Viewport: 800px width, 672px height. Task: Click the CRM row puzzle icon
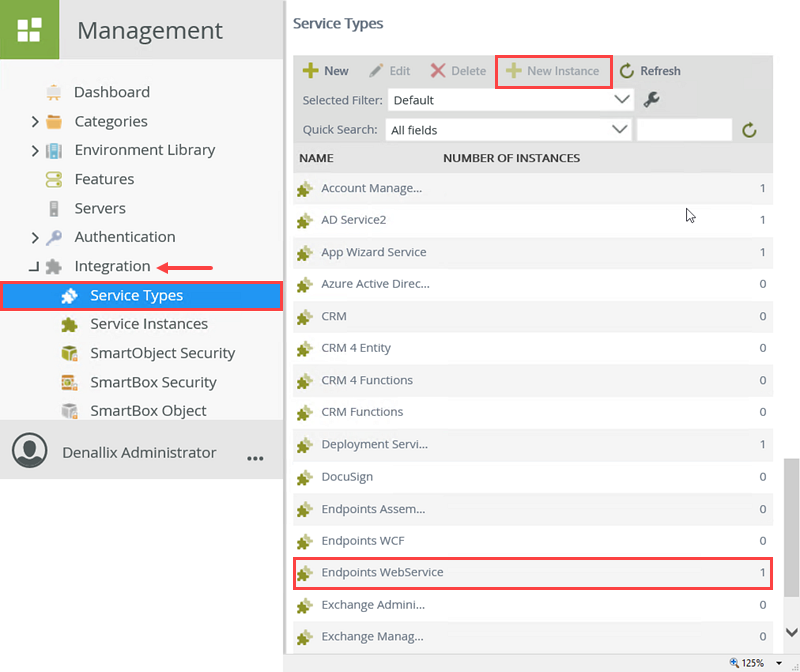[x=305, y=317]
